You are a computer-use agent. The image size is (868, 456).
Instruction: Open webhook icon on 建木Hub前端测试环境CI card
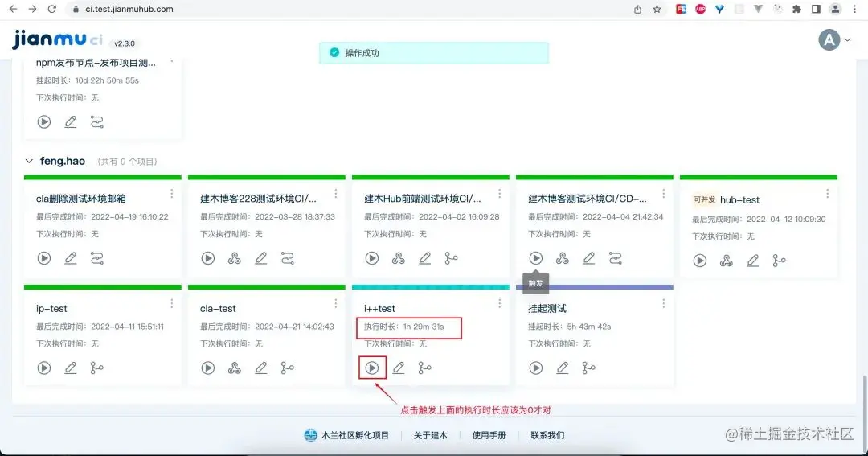coord(398,258)
